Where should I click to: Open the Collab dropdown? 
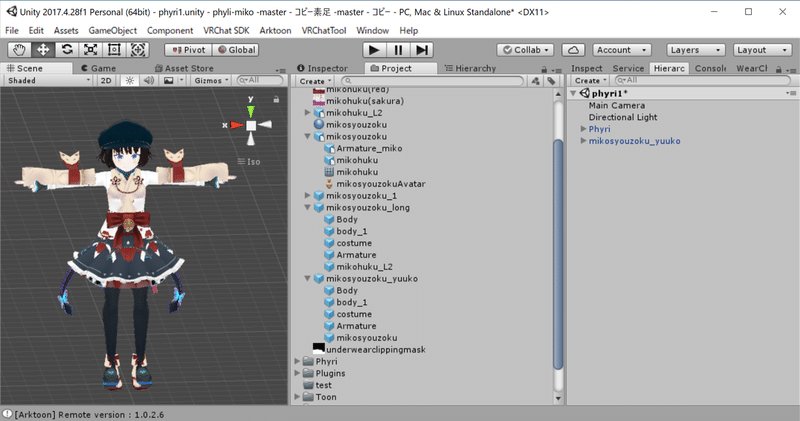tap(526, 50)
